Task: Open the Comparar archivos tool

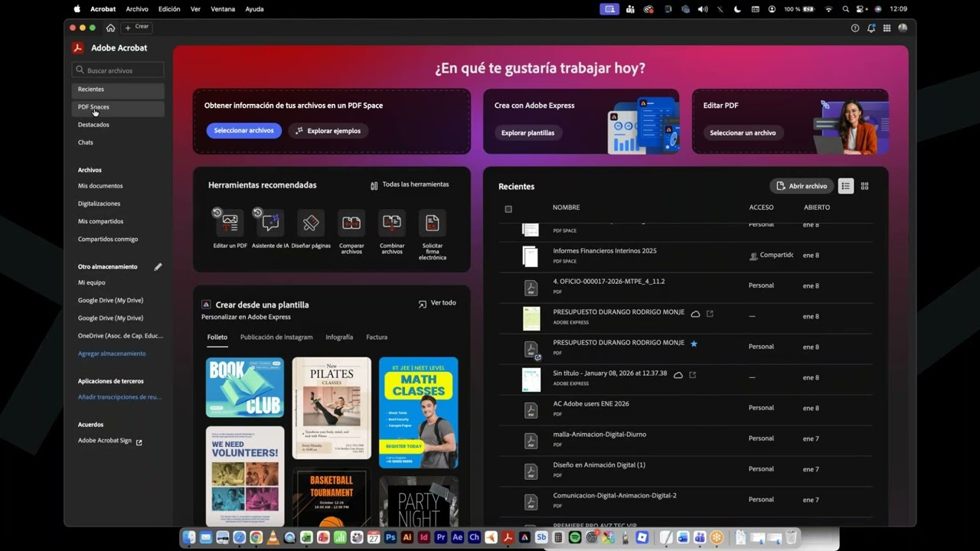Action: [351, 232]
